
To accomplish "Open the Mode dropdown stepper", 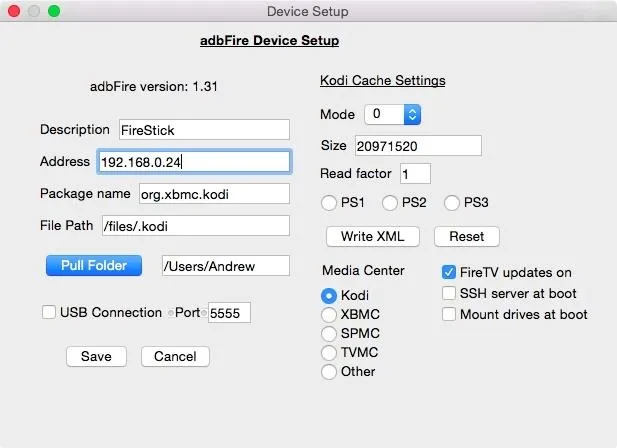I will click(412, 114).
